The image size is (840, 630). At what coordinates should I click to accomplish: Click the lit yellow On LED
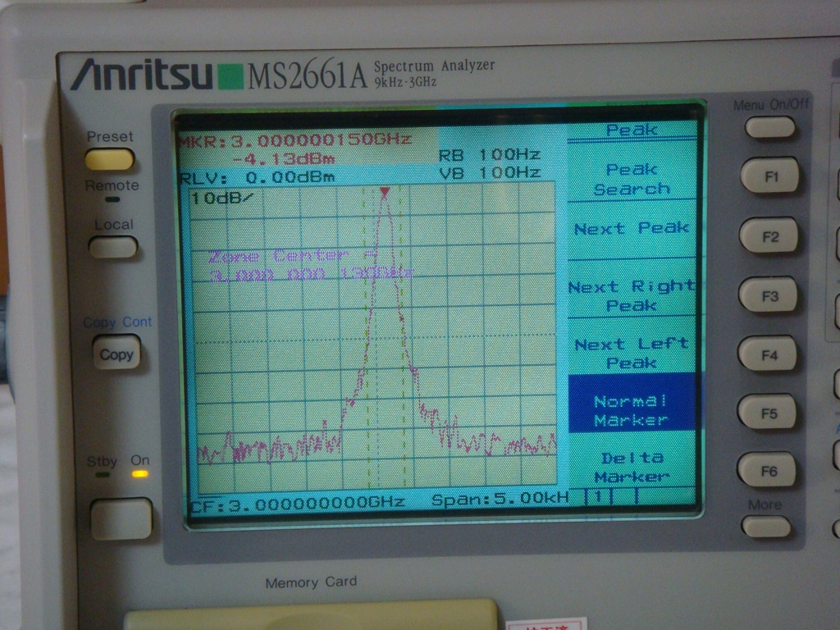click(x=139, y=473)
